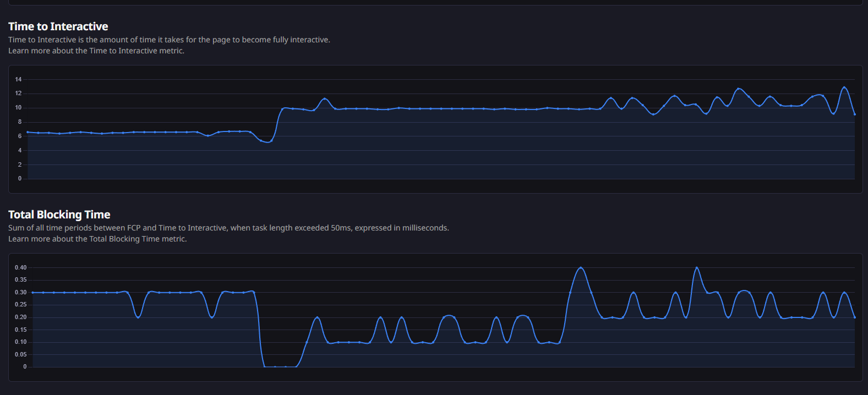Click the highest peak in Time to Interactive chart
This screenshot has height=395, width=868.
coord(844,87)
